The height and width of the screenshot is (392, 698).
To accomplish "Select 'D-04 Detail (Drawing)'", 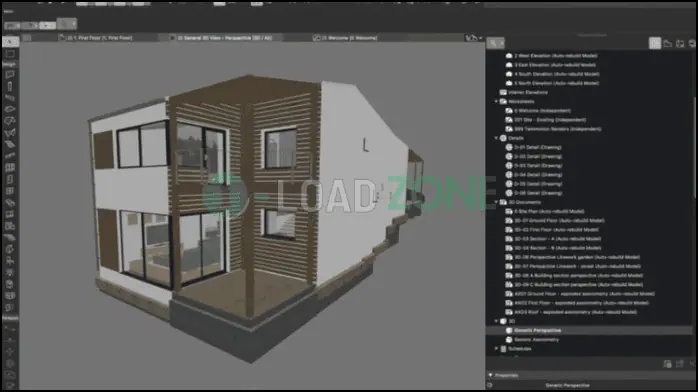I will (x=537, y=175).
